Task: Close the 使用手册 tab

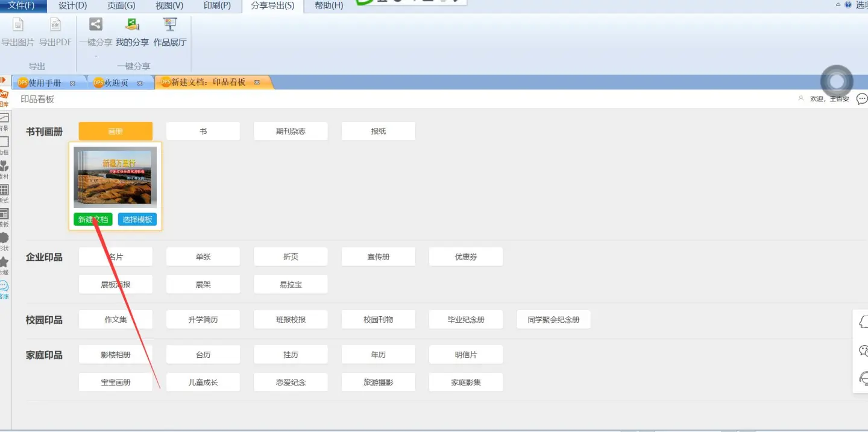Action: click(73, 83)
